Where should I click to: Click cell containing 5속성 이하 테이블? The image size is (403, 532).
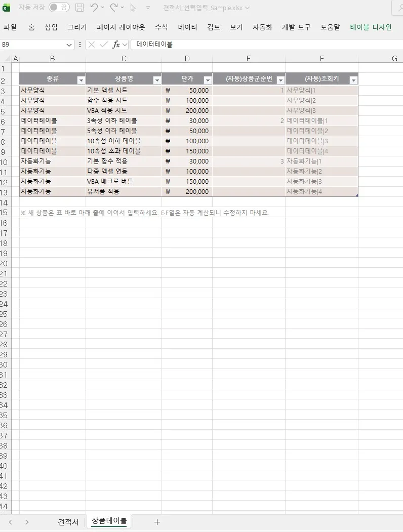tap(124, 131)
